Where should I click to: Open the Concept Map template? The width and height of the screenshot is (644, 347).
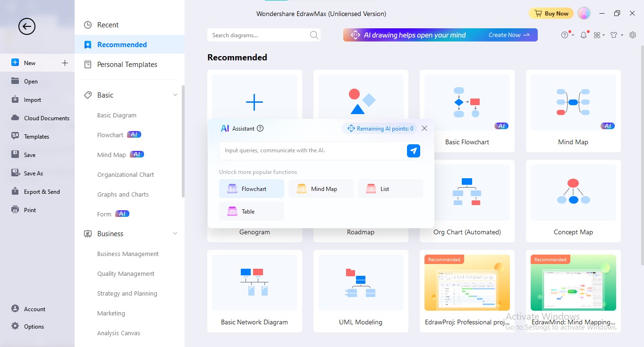(x=573, y=201)
